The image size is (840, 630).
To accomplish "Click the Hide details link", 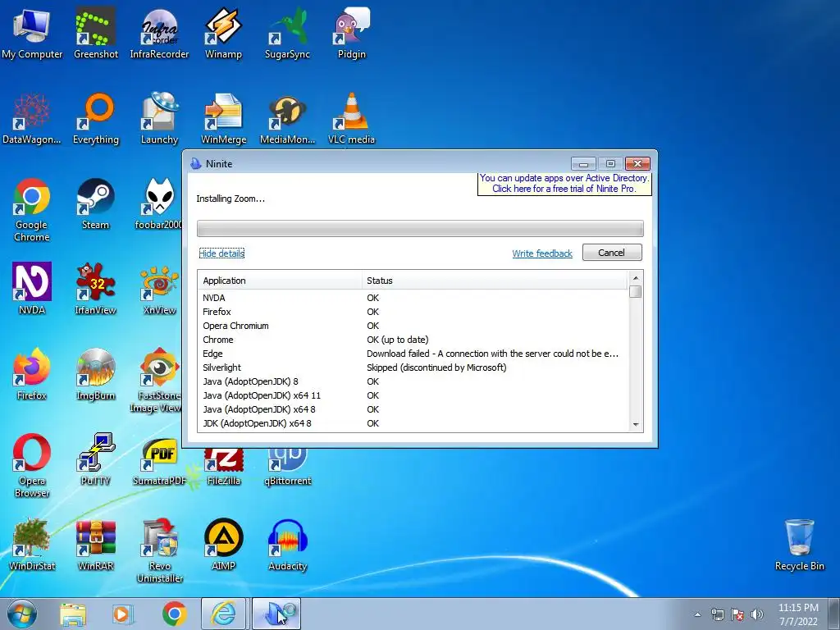I will coord(221,253).
